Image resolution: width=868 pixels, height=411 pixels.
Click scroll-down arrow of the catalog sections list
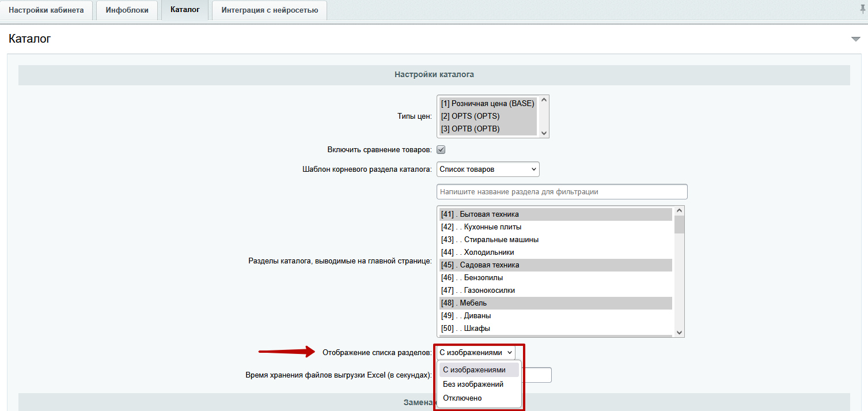(x=679, y=332)
